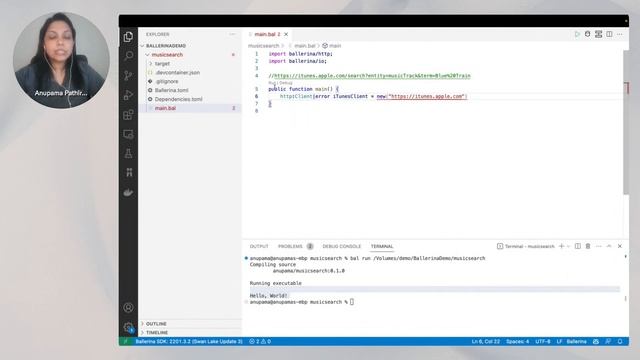
Task: Open errors and warnings count in status bar
Action: (x=260, y=341)
